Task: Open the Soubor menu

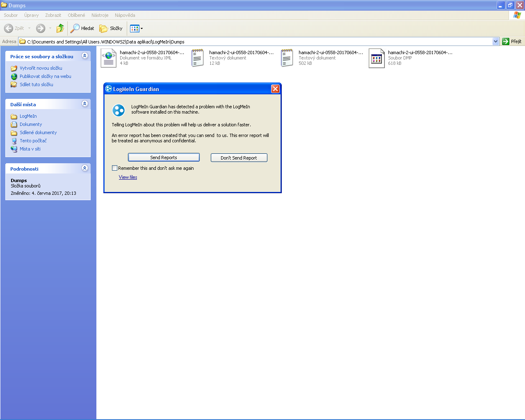Action: pyautogui.click(x=11, y=15)
